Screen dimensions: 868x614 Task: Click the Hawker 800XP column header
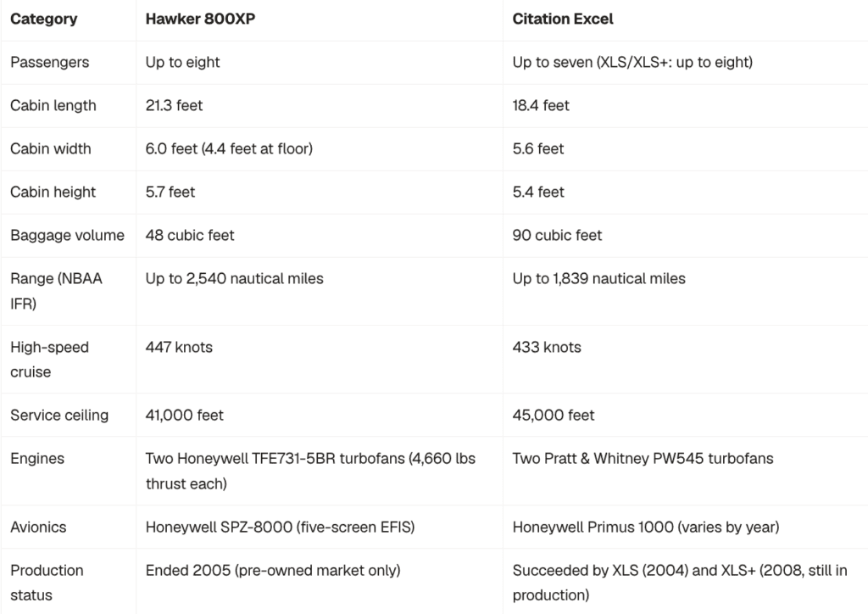[x=200, y=19]
